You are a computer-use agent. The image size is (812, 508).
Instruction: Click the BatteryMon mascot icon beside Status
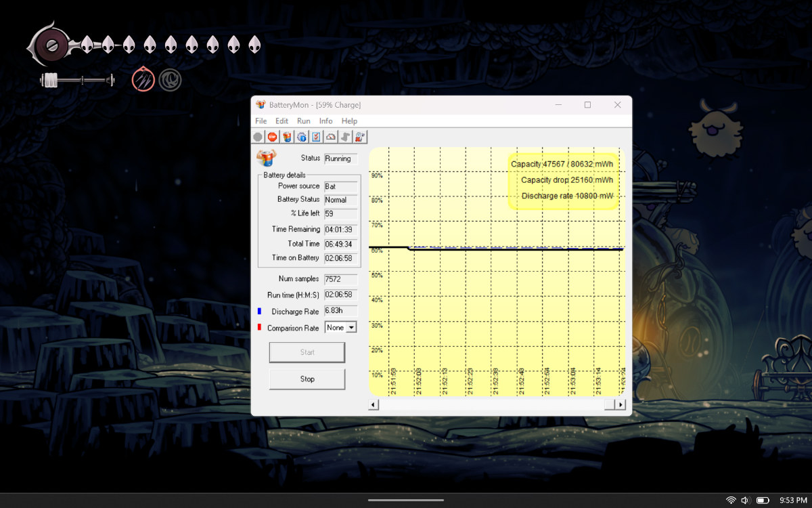pyautogui.click(x=267, y=158)
